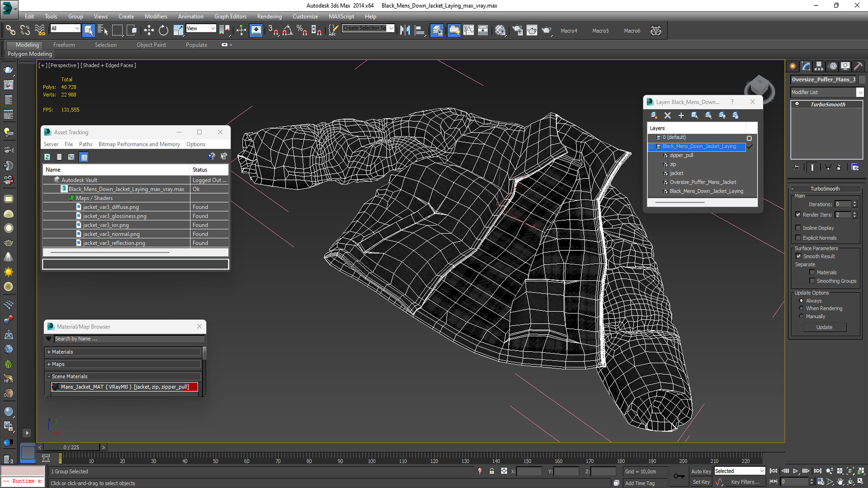Expand the Maps group in browser

[x=123, y=364]
